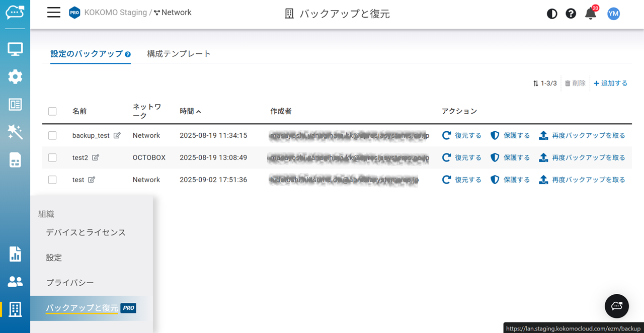Check the select-all header checkbox
The image size is (644, 333).
pyautogui.click(x=52, y=111)
